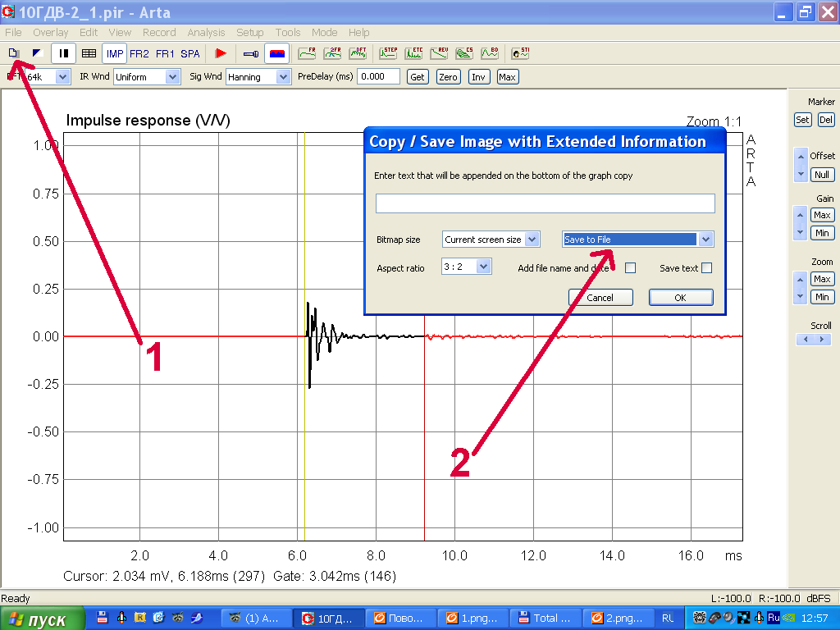Open the BD burst decay icon

point(489,53)
